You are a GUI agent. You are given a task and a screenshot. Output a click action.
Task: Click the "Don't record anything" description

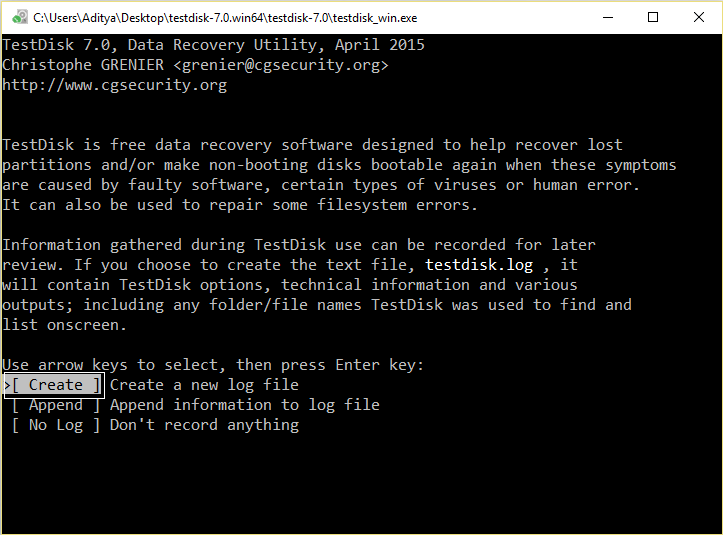click(204, 425)
